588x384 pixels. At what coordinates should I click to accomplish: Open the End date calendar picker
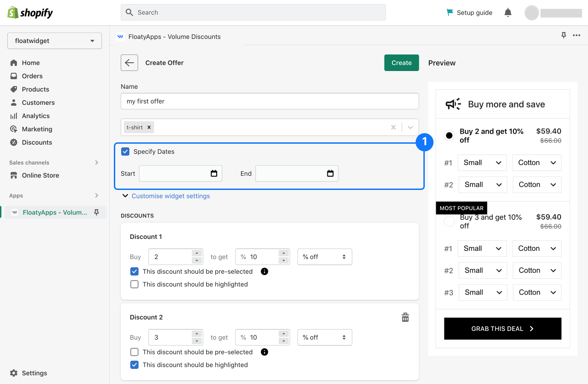click(x=330, y=173)
